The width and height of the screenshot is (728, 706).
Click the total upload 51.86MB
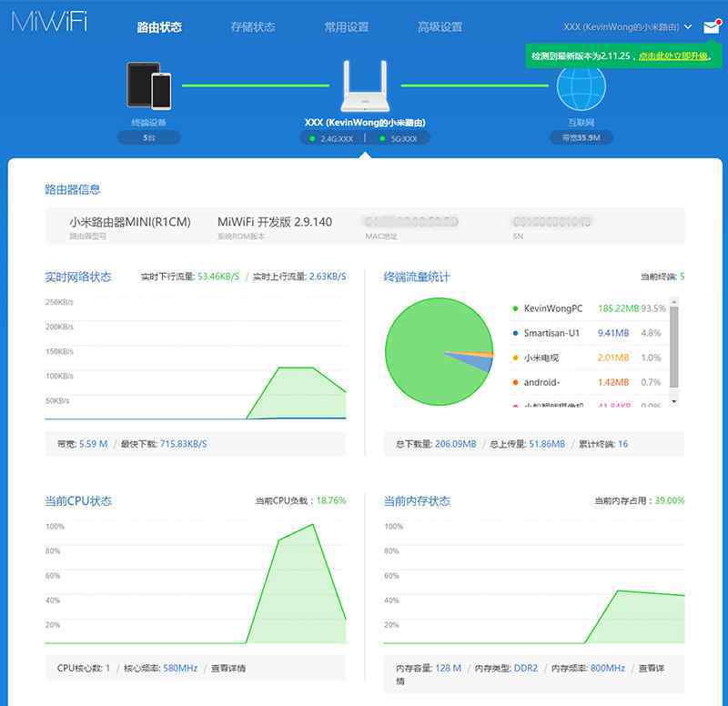[x=547, y=444]
